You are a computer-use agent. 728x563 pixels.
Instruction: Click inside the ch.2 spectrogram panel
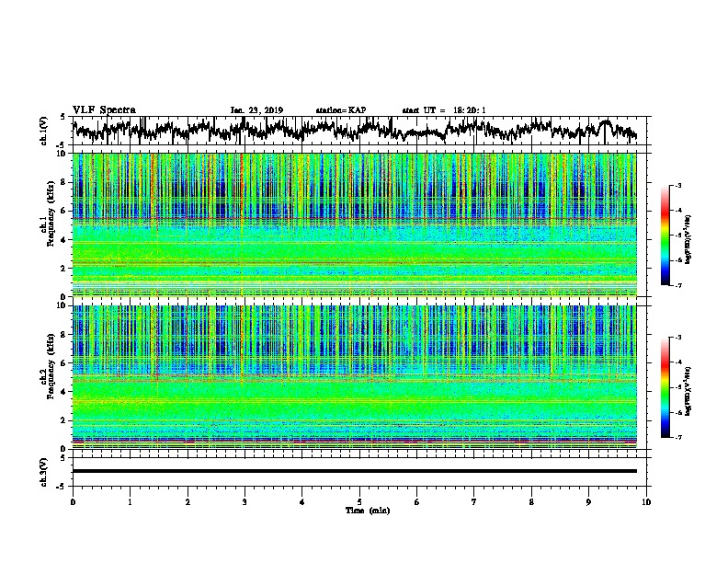point(355,377)
